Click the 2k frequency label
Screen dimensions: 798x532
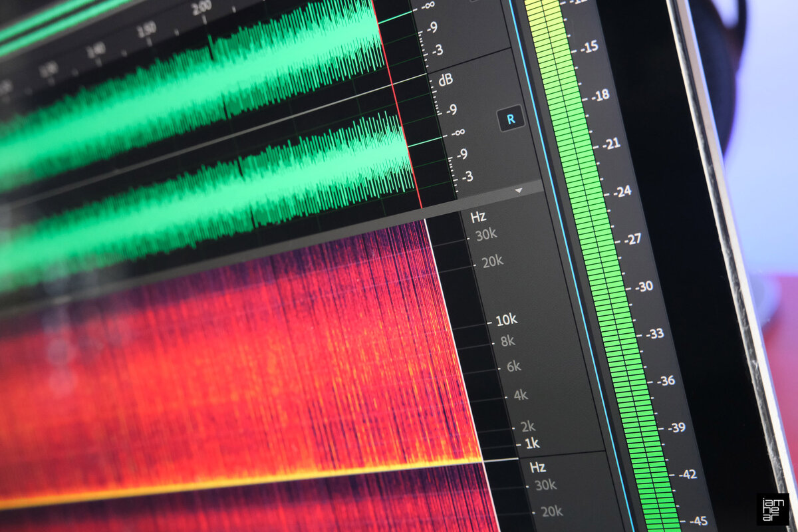[528, 426]
